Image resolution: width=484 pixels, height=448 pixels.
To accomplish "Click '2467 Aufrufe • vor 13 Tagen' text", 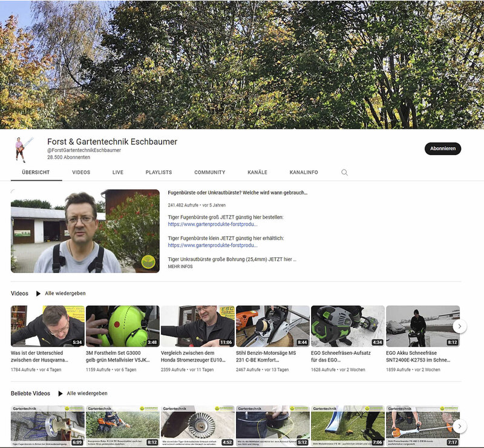I will [x=263, y=369].
